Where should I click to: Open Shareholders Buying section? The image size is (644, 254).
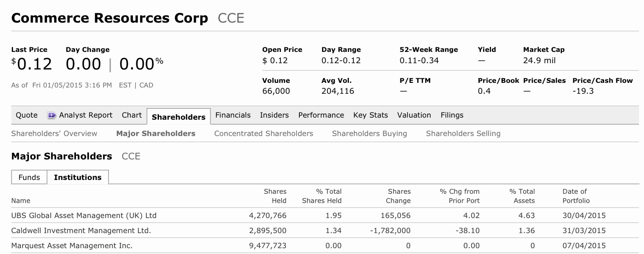(x=369, y=133)
